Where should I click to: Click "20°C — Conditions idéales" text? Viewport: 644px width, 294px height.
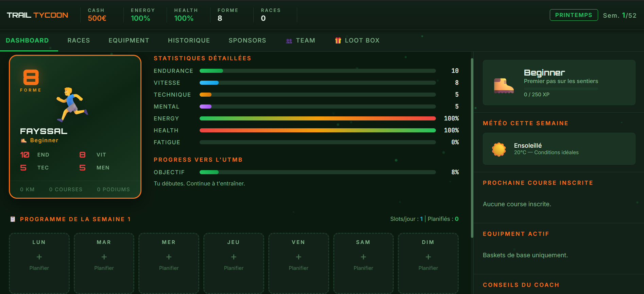pyautogui.click(x=546, y=152)
